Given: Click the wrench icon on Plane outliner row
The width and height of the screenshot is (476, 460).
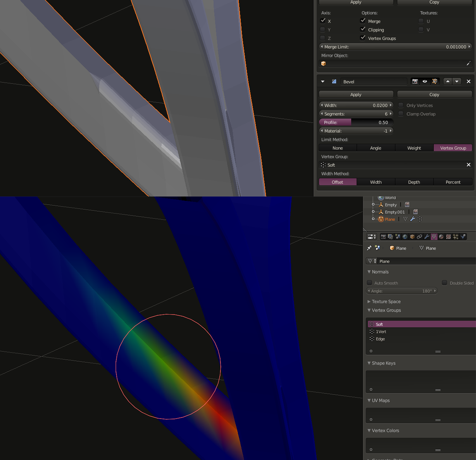Looking at the screenshot, I should 412,219.
